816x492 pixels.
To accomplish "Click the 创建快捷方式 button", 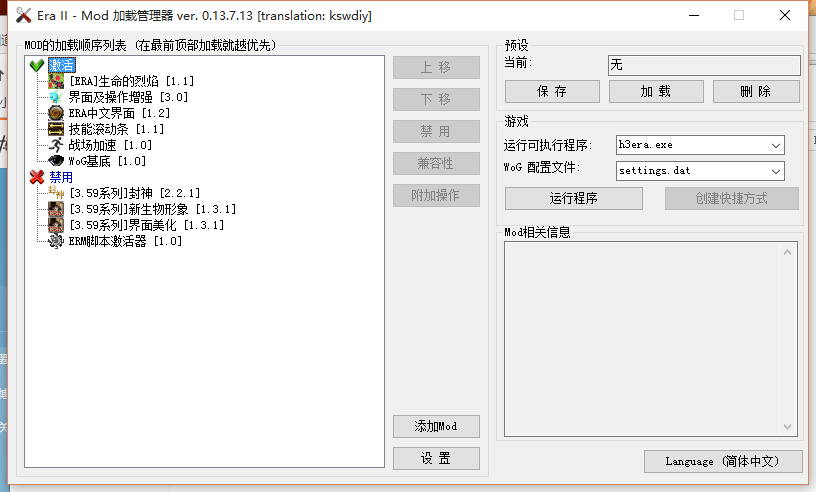I will click(732, 198).
